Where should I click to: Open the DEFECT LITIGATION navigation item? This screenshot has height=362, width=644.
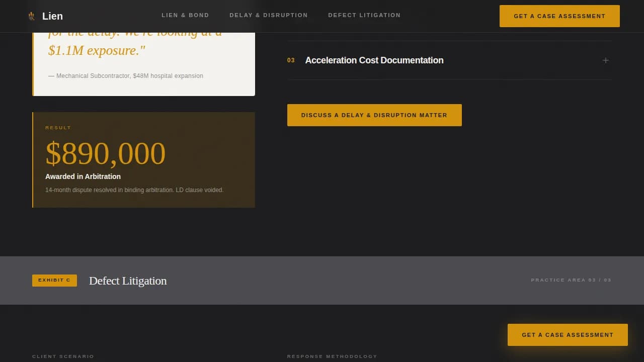point(364,15)
